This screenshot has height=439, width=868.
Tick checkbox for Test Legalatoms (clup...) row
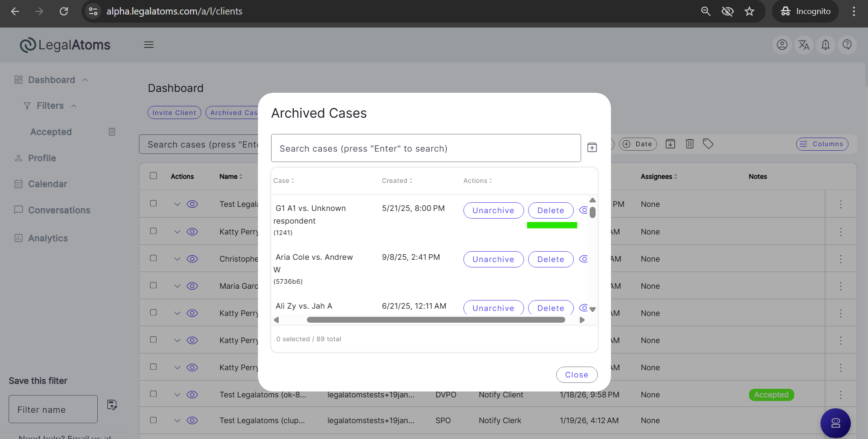(x=153, y=420)
